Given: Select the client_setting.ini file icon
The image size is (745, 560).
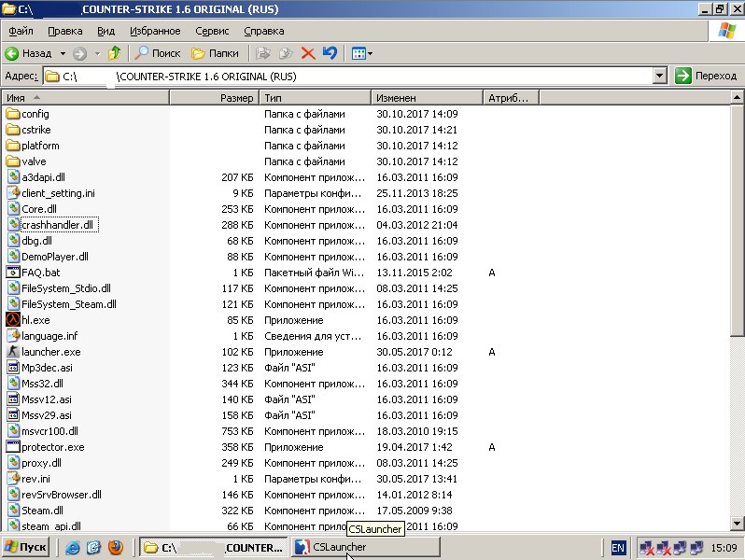Looking at the screenshot, I should pos(13,193).
